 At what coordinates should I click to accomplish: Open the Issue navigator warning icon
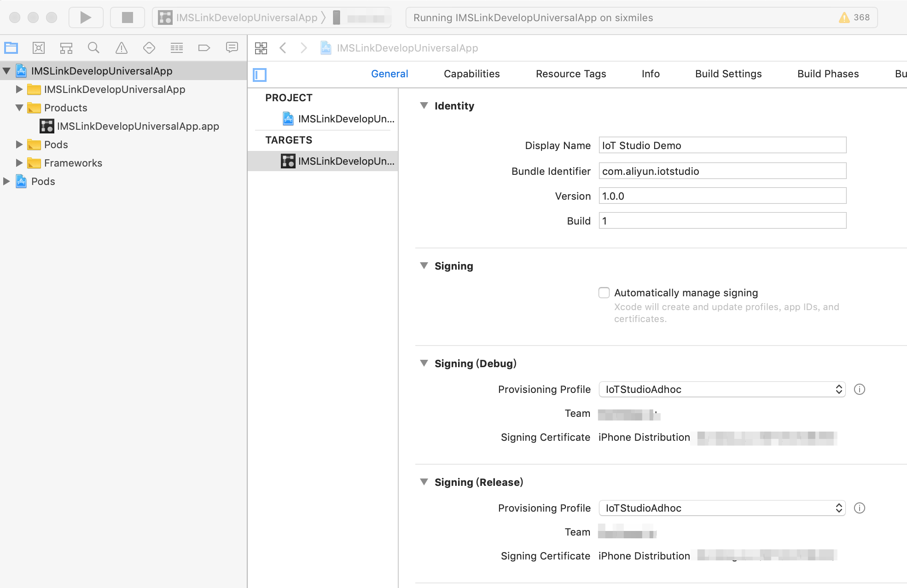122,48
